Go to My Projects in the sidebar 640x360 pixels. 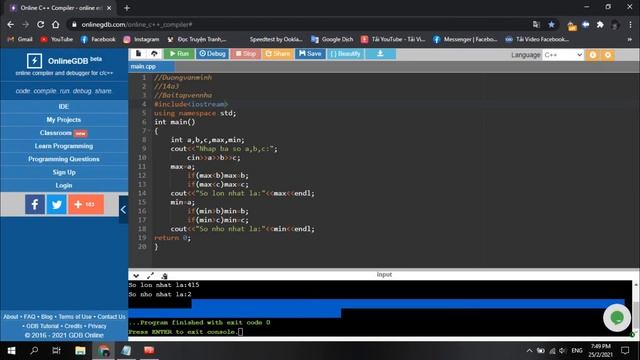(64, 120)
